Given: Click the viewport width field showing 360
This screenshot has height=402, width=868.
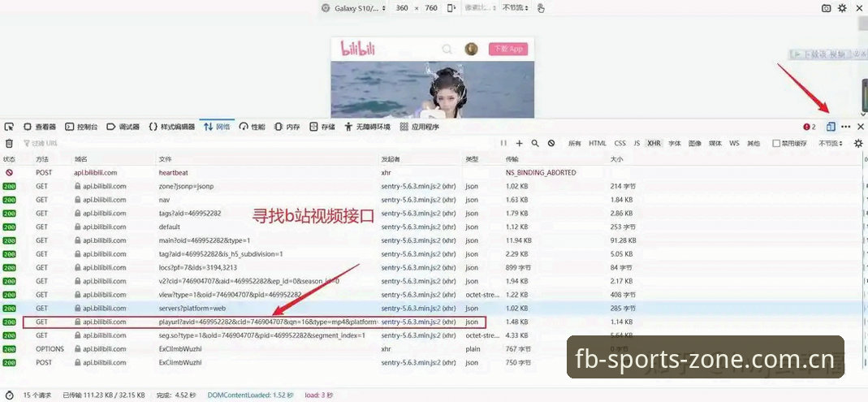Looking at the screenshot, I should pyautogui.click(x=402, y=8).
